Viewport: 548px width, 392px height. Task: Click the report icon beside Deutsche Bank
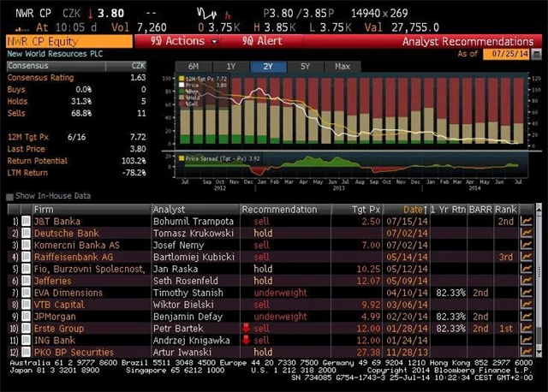click(27, 233)
